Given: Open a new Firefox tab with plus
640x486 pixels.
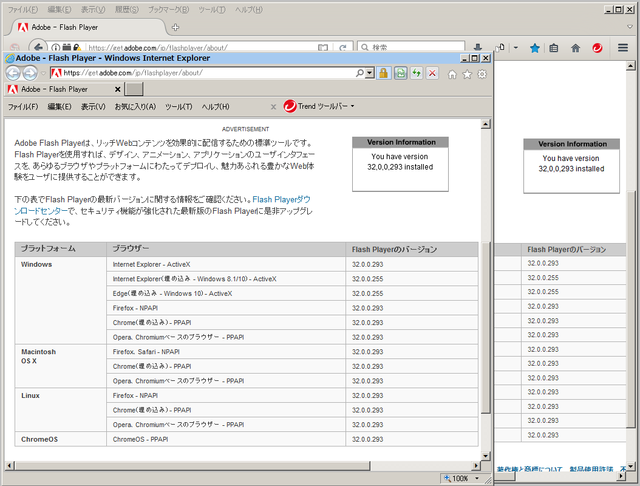Looking at the screenshot, I should pyautogui.click(x=176, y=27).
